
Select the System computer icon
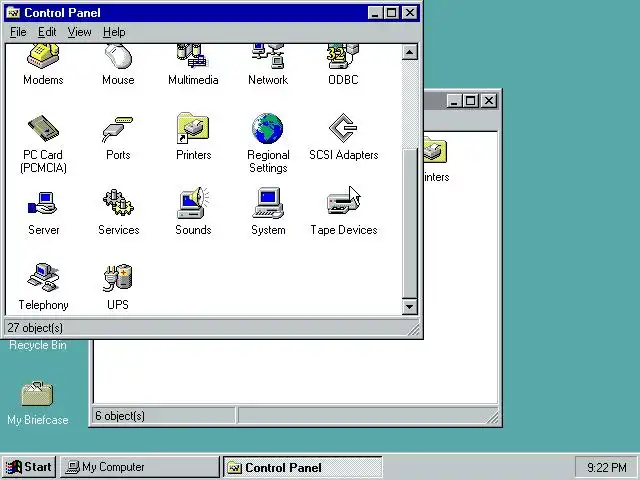(x=268, y=203)
